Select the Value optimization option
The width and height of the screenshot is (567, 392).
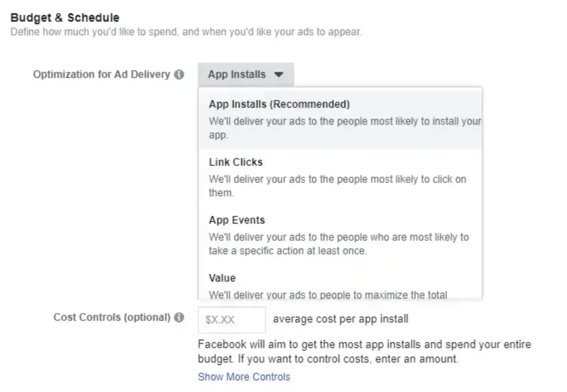[x=222, y=278]
